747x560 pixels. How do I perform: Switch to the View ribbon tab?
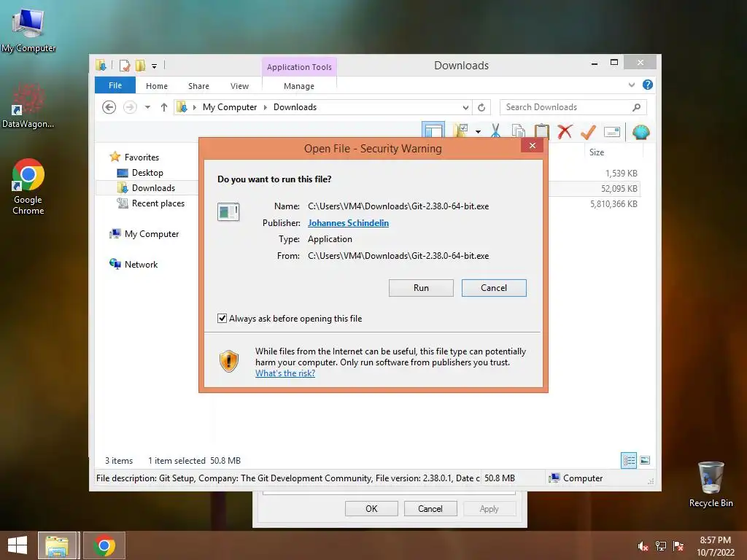pos(239,86)
